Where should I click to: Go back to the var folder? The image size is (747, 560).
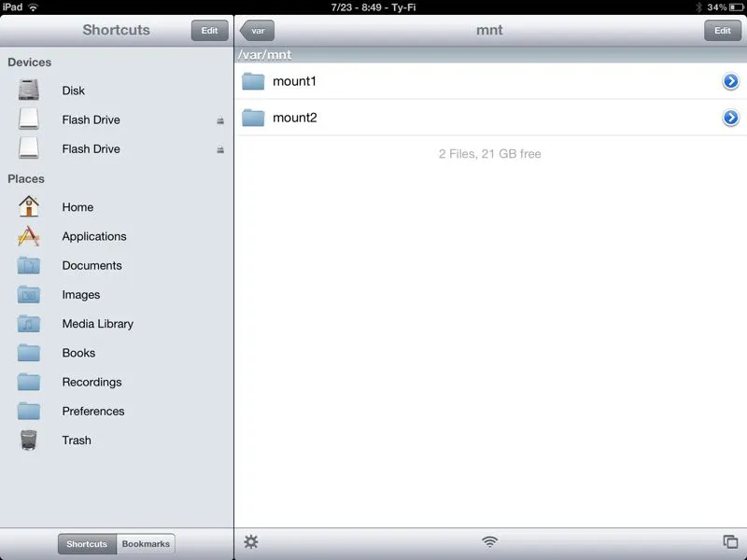pyautogui.click(x=257, y=31)
